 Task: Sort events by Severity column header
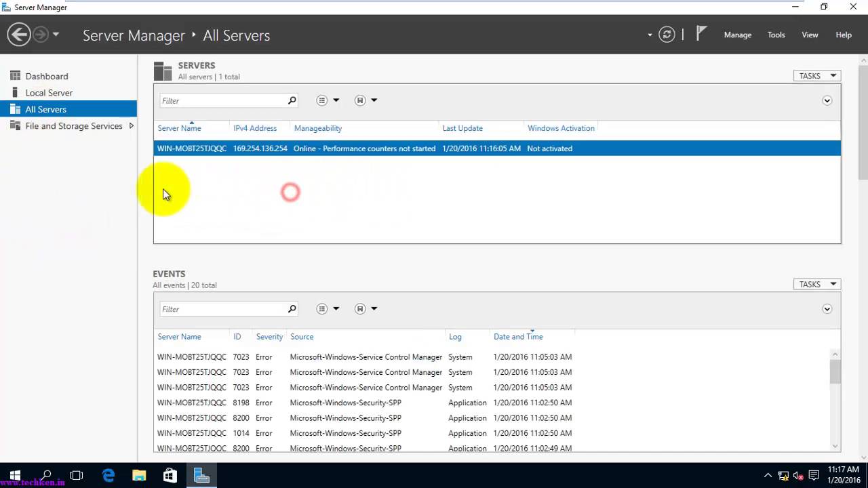269,336
